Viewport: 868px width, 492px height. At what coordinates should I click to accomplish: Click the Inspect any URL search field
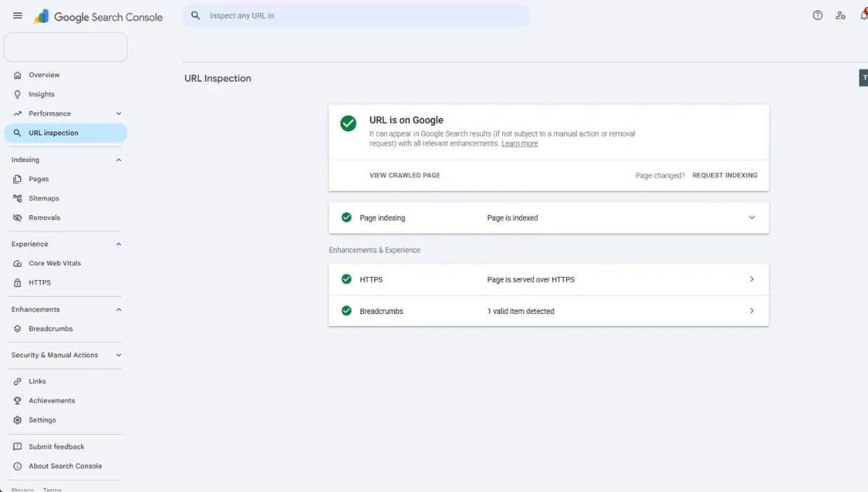point(356,15)
